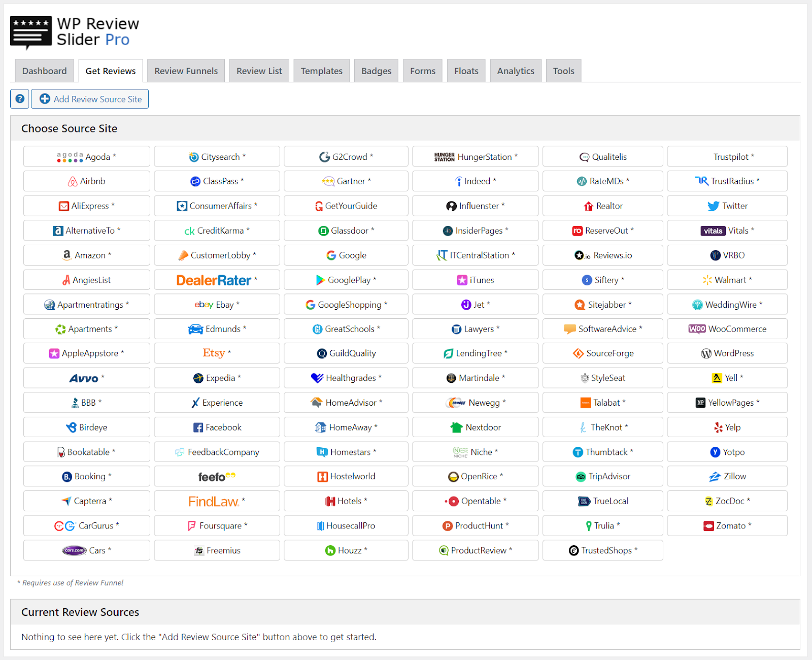Click the Booking logo icon
Image resolution: width=812 pixels, height=660 pixels.
click(67, 477)
